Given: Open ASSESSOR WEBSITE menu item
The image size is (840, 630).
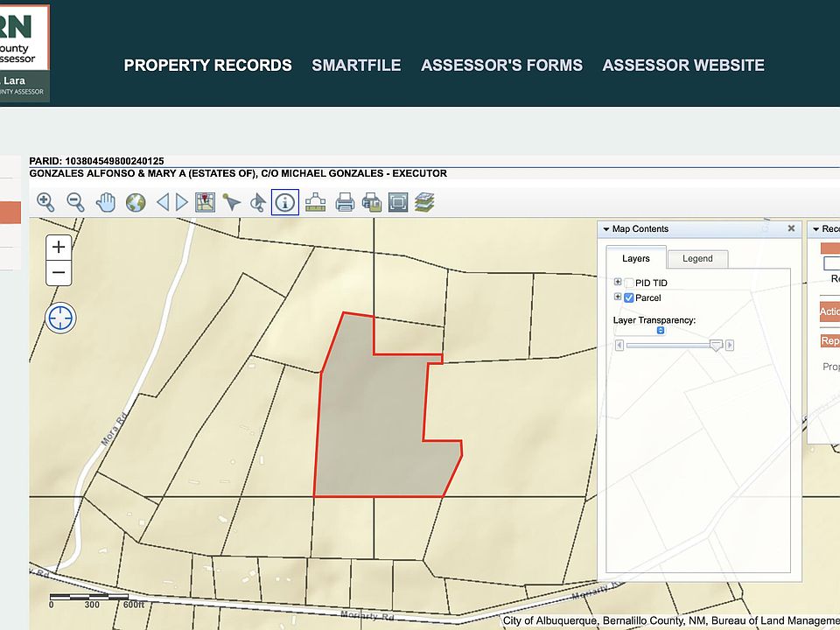Looking at the screenshot, I should (x=683, y=66).
